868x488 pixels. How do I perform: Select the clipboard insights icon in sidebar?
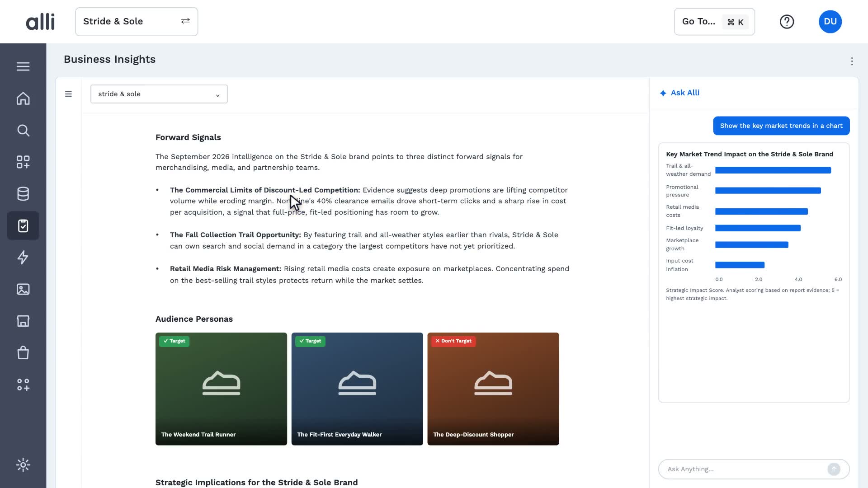pos(23,225)
